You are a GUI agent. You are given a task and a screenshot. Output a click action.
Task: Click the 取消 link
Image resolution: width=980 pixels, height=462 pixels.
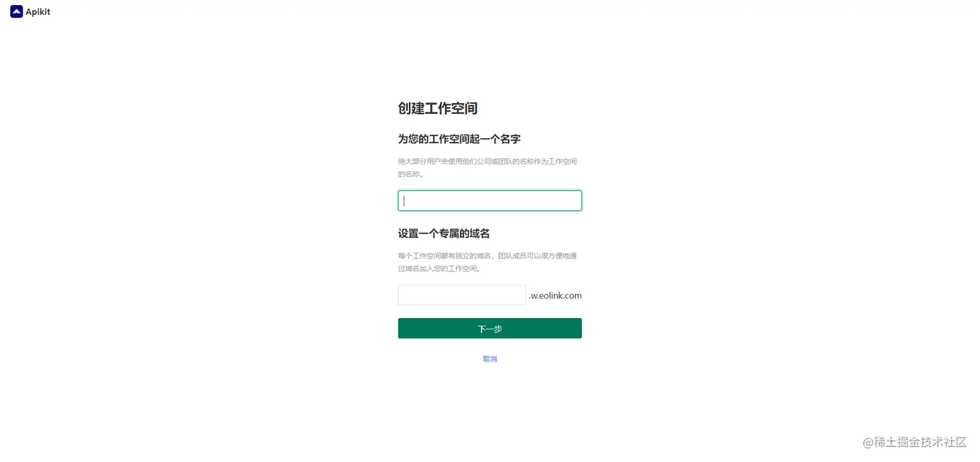coord(490,359)
